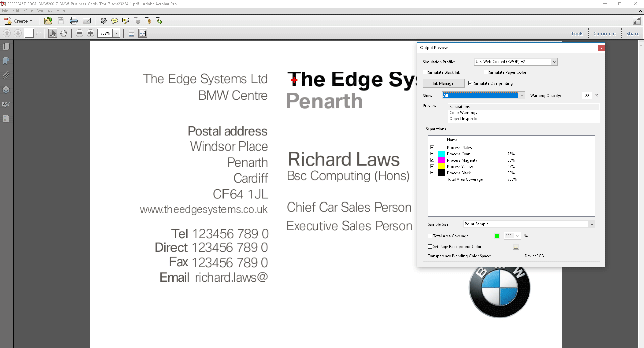Image resolution: width=644 pixels, height=348 pixels.
Task: Open the Page Thumbnails panel
Action: coord(6,47)
